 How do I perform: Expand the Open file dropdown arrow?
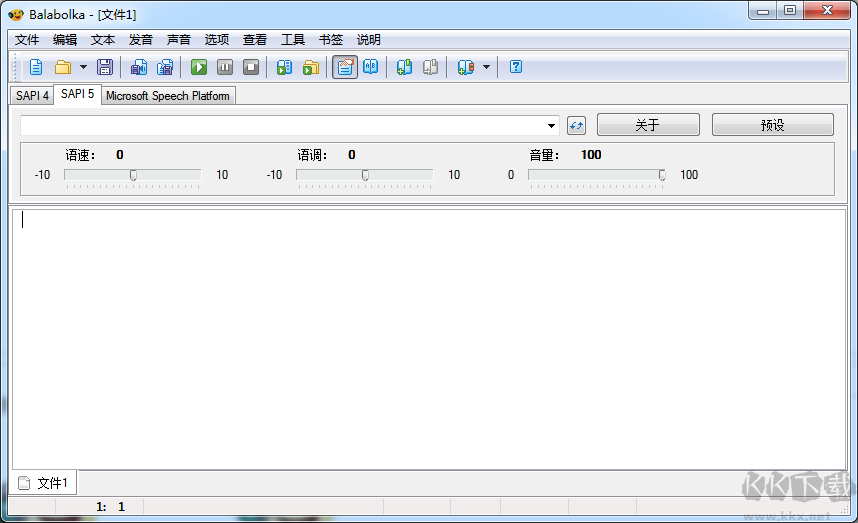tap(83, 67)
